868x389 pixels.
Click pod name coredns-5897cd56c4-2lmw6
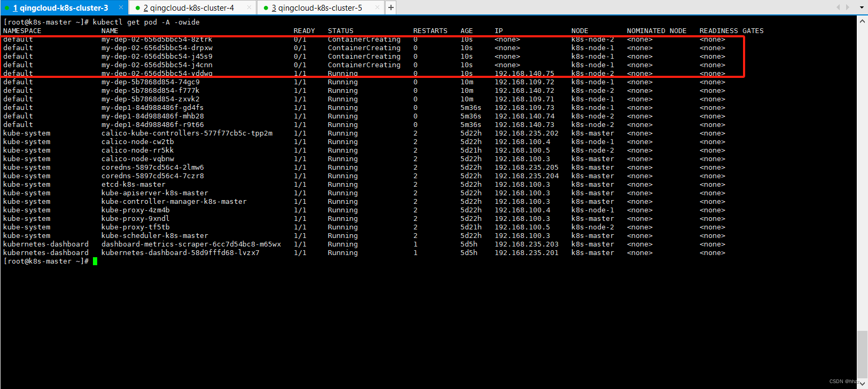[x=153, y=168]
